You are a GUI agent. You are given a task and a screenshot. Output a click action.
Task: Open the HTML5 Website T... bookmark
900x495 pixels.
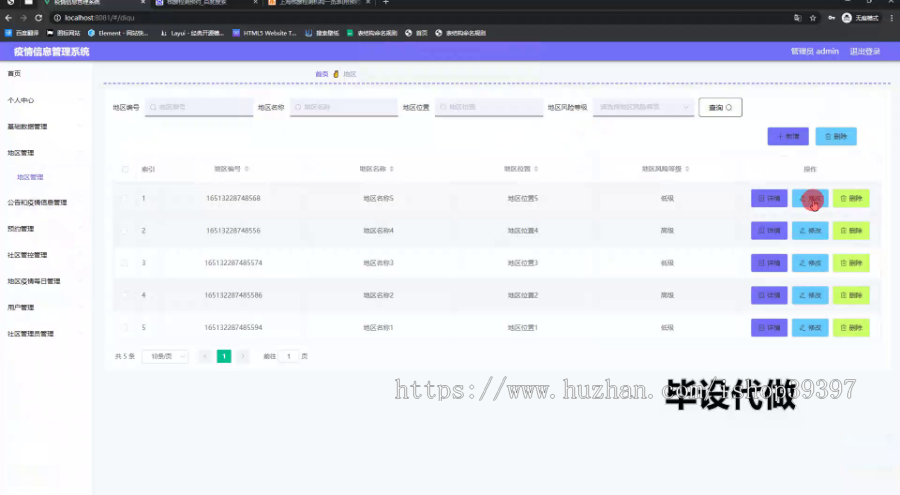point(264,33)
